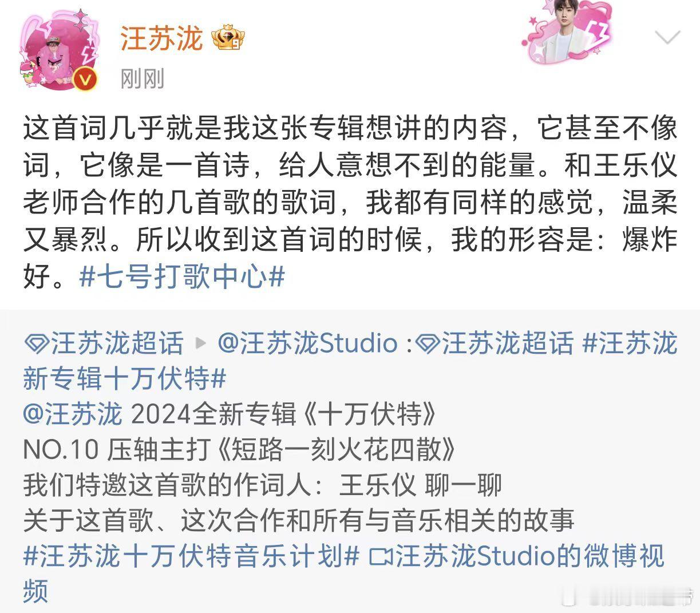This screenshot has width=700, height=613.
Task: Open the @汪苏泷Studio mention
Action: (x=307, y=343)
